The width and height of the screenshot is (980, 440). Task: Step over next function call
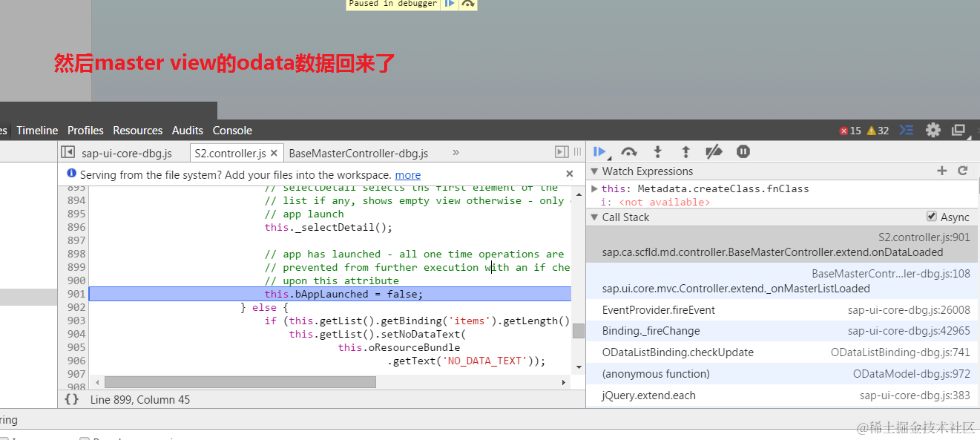(629, 151)
